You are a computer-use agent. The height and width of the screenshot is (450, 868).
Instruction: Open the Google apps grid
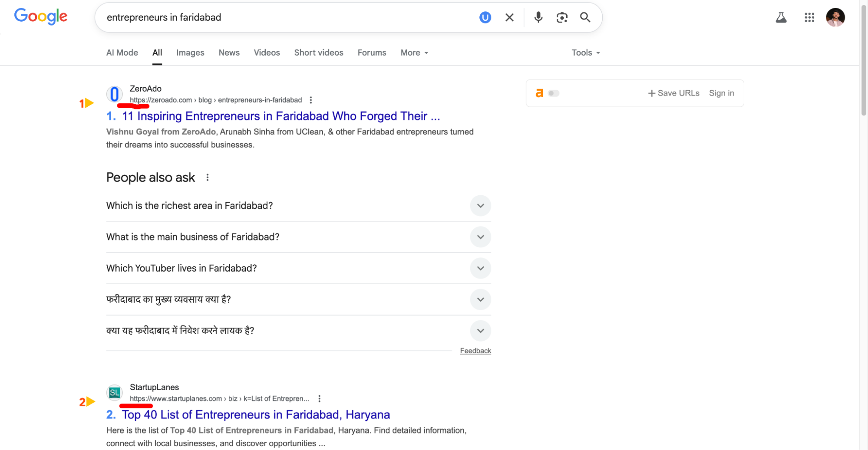point(809,17)
